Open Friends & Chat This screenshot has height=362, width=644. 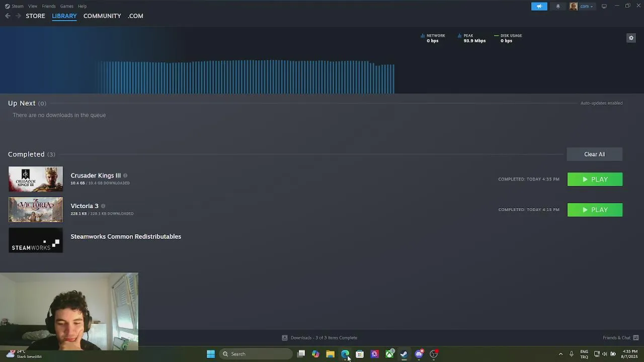pyautogui.click(x=620, y=338)
